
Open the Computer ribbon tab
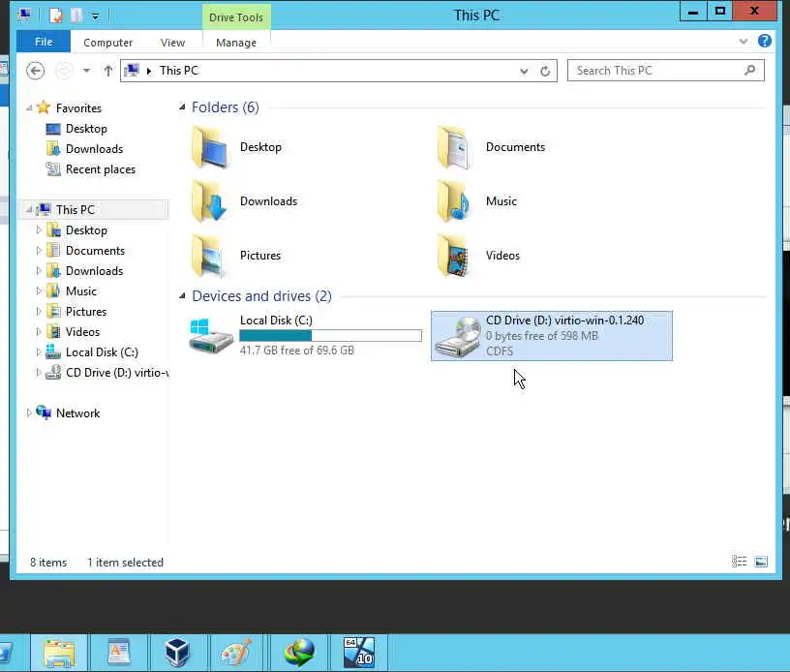coord(107,43)
